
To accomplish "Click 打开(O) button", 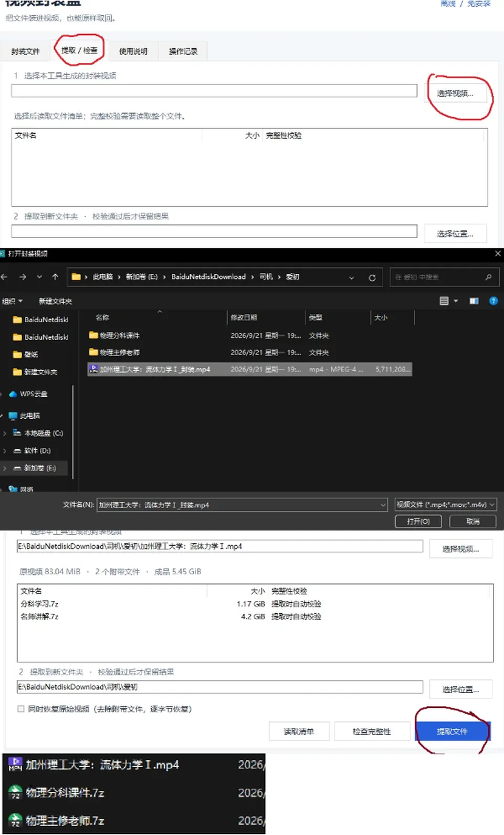I will pos(418,521).
